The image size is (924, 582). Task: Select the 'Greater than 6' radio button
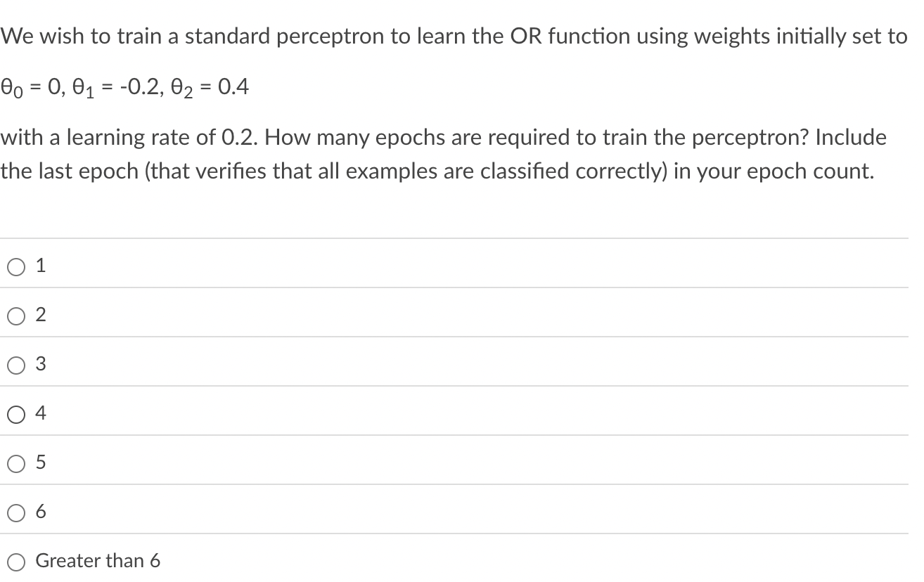[x=15, y=561]
